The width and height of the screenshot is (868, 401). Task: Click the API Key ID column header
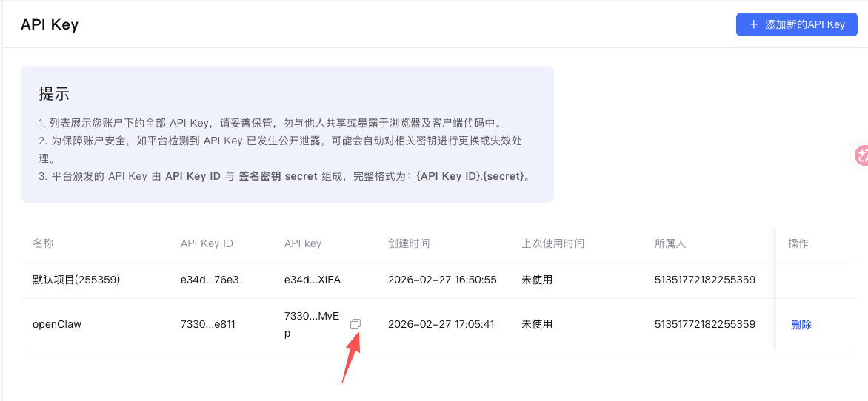(x=207, y=243)
